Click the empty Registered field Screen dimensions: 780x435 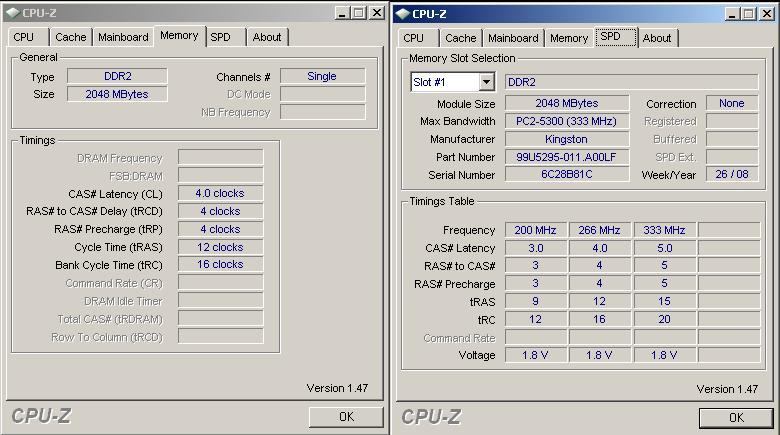pos(732,121)
